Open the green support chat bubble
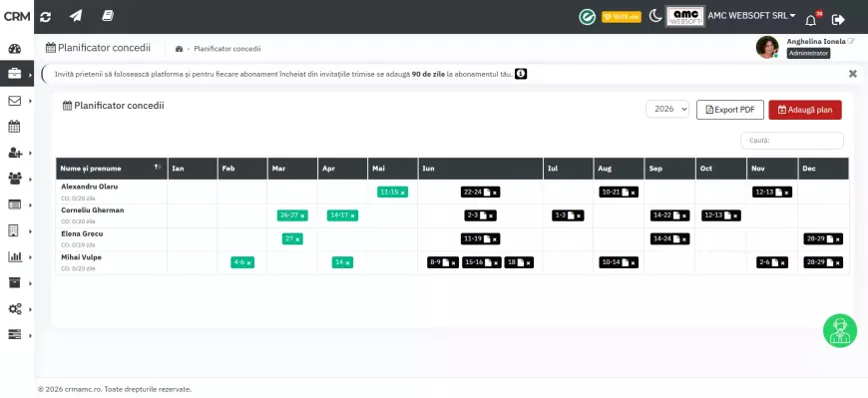 click(840, 330)
